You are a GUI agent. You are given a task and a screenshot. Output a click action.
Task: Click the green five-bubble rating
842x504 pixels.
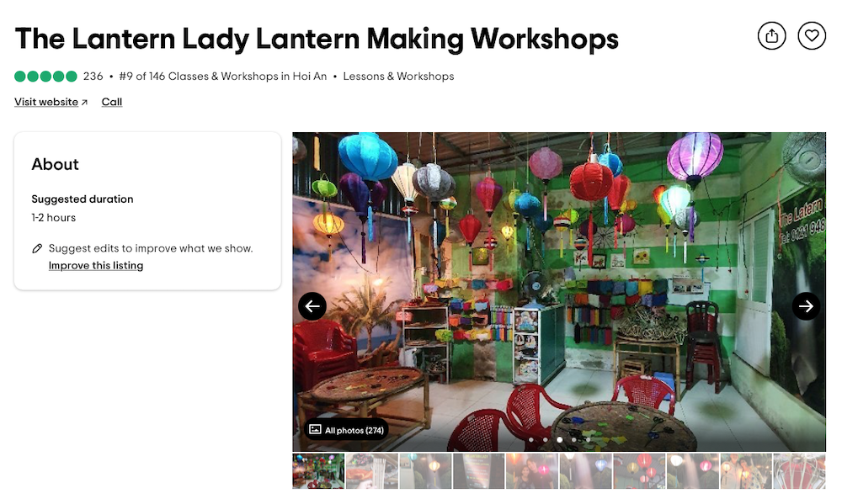(45, 77)
